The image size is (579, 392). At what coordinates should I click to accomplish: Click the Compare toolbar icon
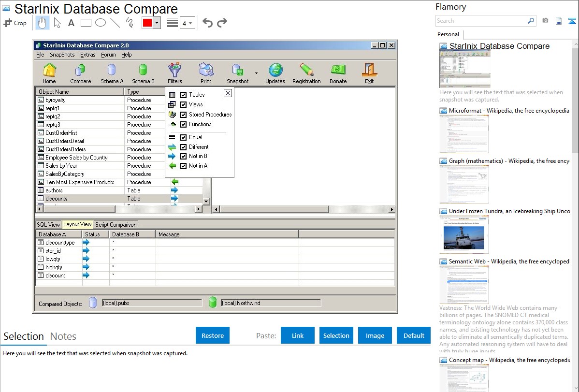tap(81, 73)
